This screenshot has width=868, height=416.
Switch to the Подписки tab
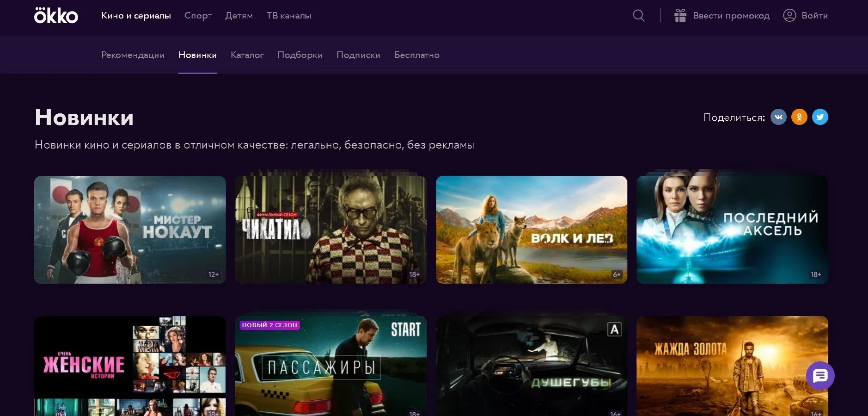pos(358,55)
